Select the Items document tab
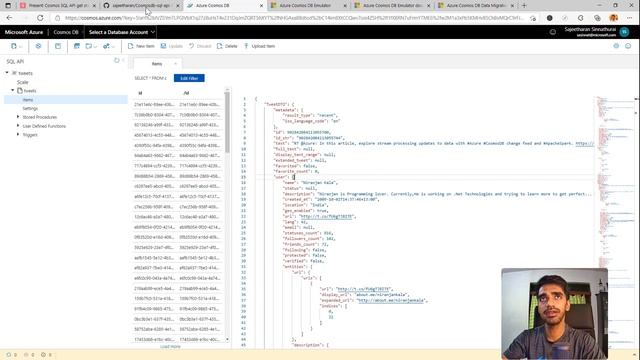The width and height of the screenshot is (640, 360). pos(158,64)
